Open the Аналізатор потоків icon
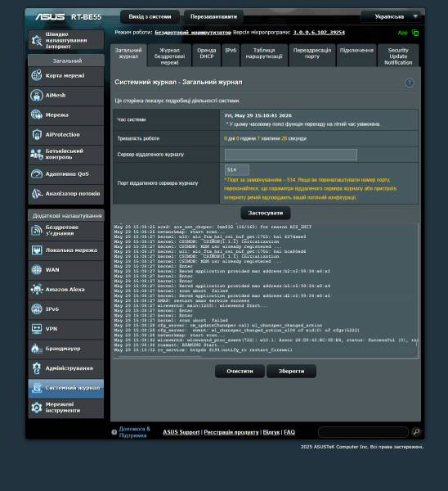Screen dimensions: 448x491 click(x=37, y=193)
